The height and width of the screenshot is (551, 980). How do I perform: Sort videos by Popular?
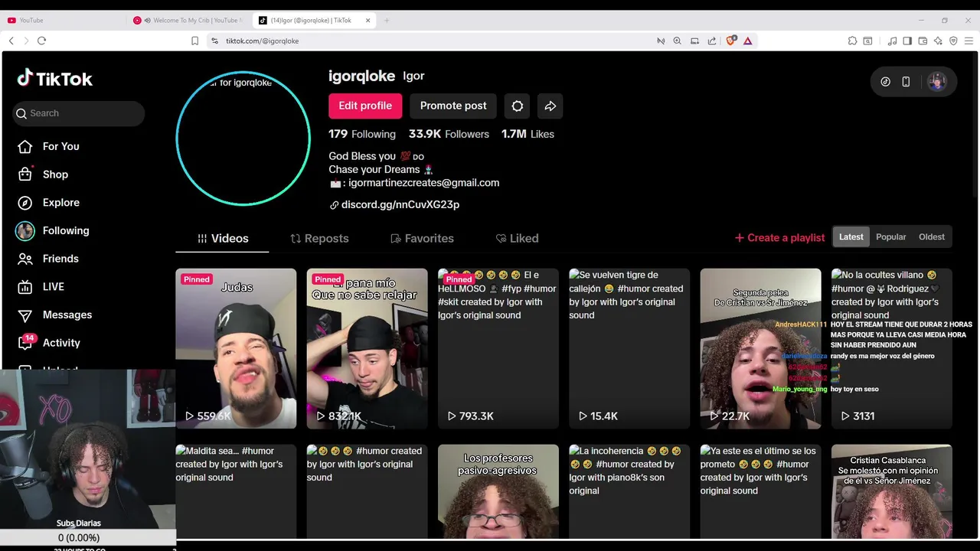tap(890, 236)
